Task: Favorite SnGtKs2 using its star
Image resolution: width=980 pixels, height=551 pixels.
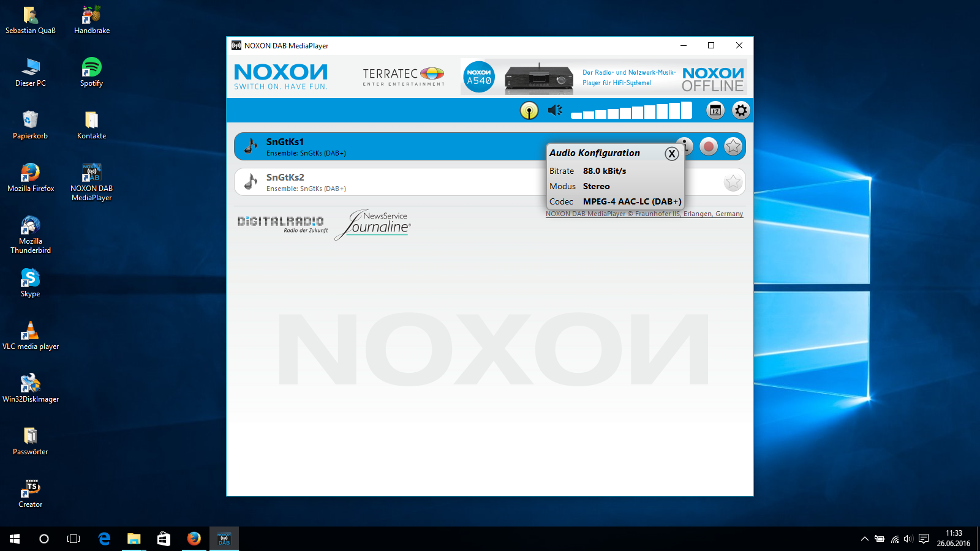Action: (x=733, y=182)
